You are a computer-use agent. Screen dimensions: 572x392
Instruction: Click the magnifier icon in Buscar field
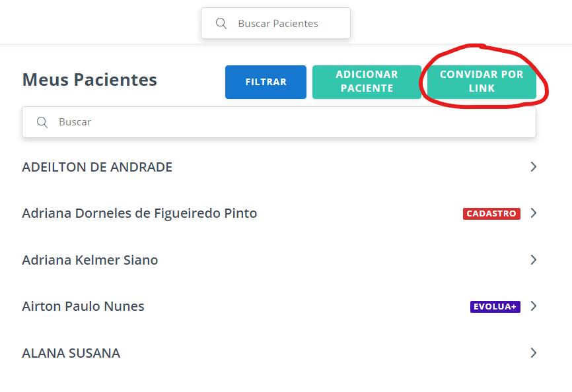(42, 122)
